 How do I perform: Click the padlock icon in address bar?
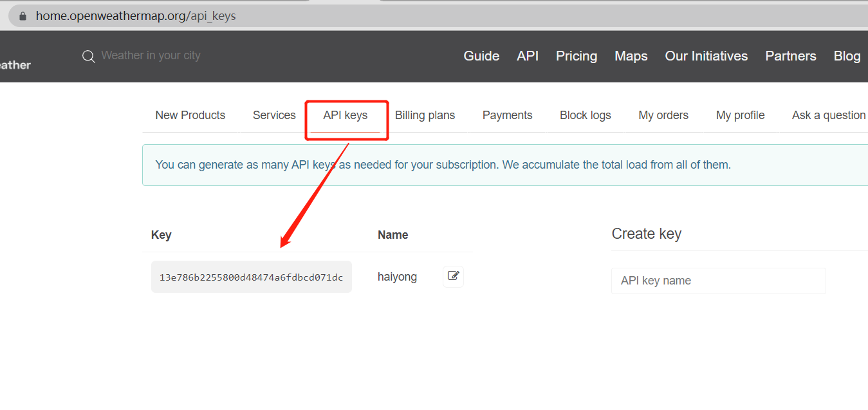23,16
